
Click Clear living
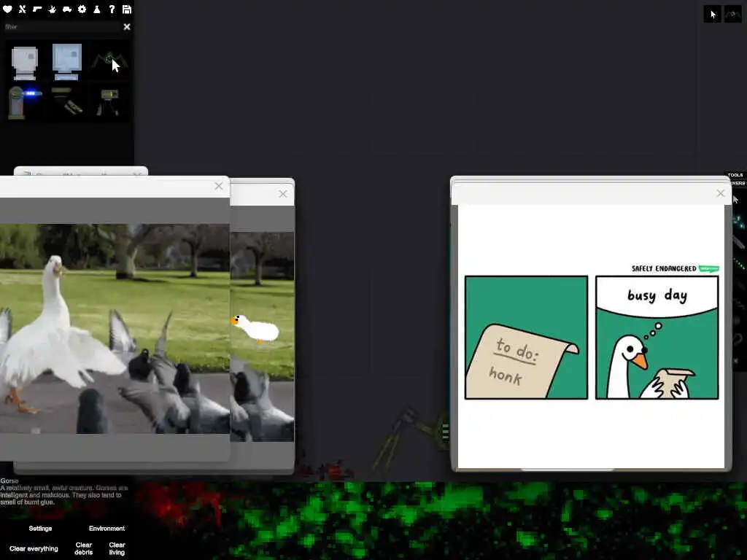click(117, 548)
